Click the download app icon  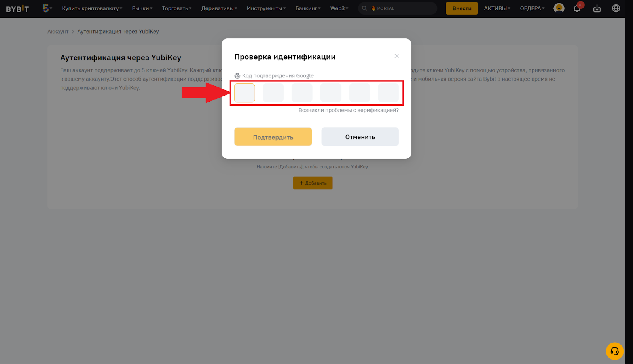coord(597,8)
